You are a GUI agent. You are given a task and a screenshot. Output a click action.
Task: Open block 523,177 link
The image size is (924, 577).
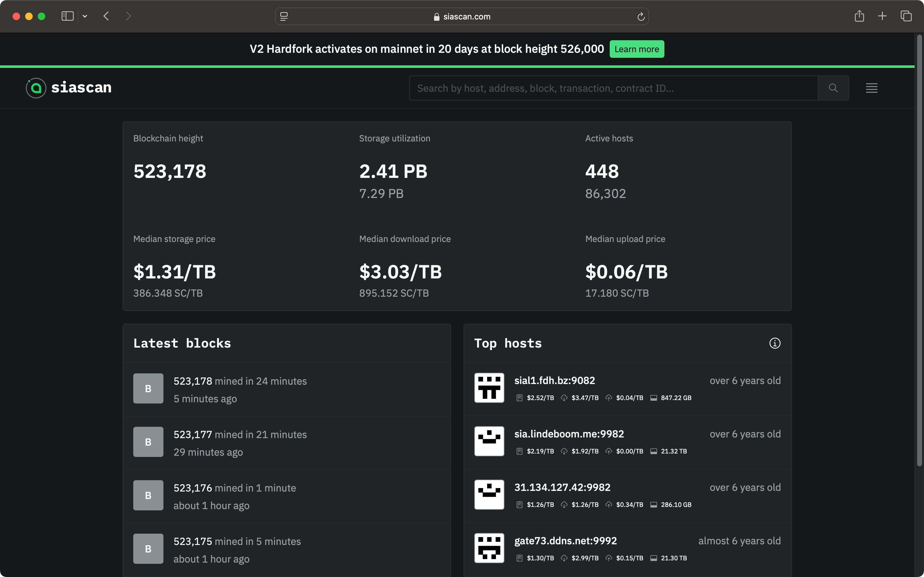click(x=193, y=435)
